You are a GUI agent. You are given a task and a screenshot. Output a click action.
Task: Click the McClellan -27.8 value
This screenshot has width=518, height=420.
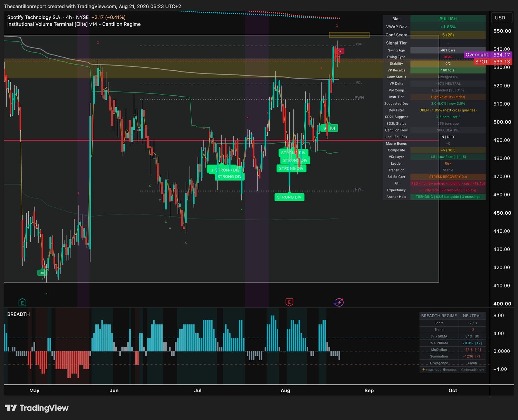click(x=472, y=350)
